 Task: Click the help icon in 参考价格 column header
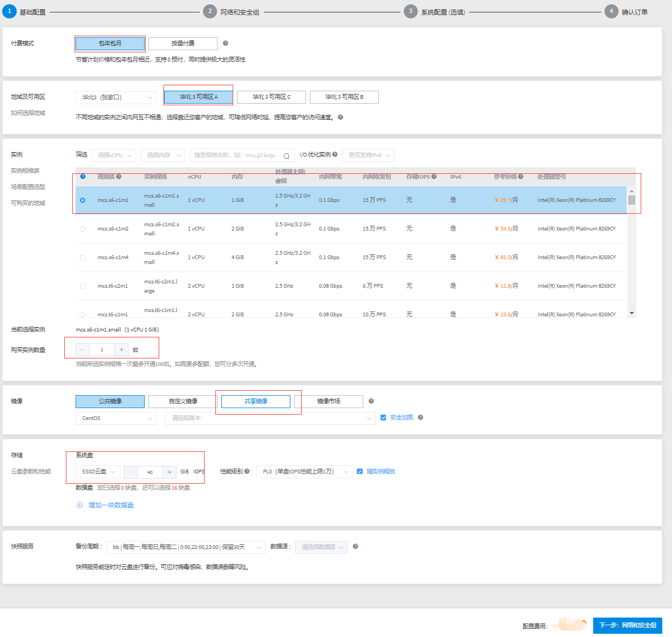[521, 177]
